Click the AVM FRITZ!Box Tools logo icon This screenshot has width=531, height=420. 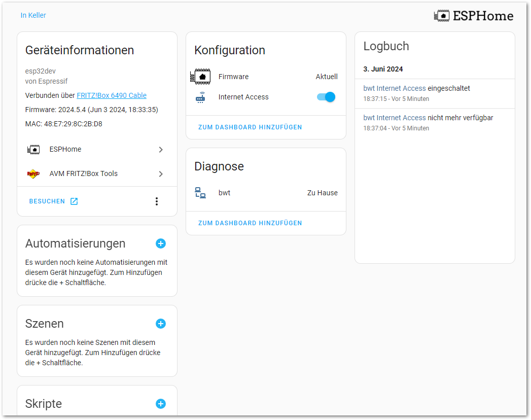pos(33,174)
